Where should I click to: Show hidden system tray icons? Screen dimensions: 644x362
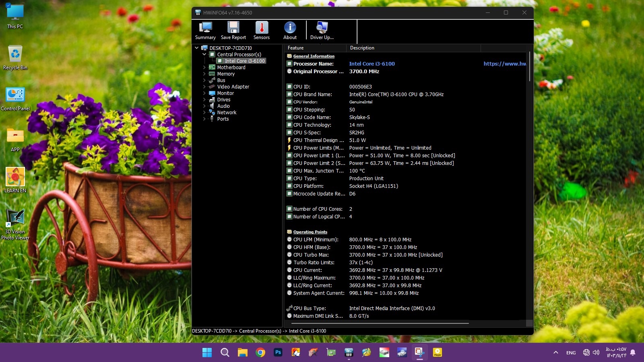pos(556,353)
